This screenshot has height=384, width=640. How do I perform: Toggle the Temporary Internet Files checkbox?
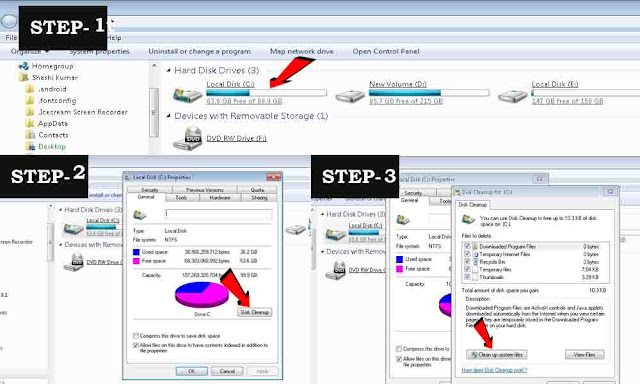467,254
